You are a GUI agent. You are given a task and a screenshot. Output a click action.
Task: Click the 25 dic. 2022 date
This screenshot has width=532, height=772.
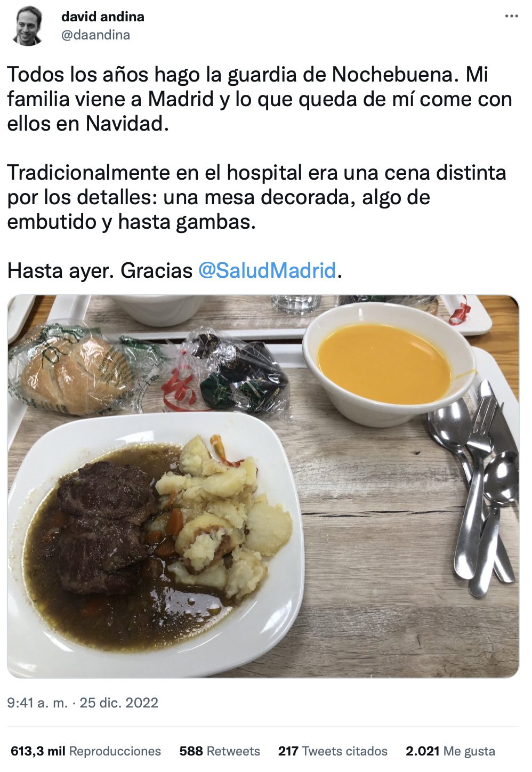click(119, 703)
